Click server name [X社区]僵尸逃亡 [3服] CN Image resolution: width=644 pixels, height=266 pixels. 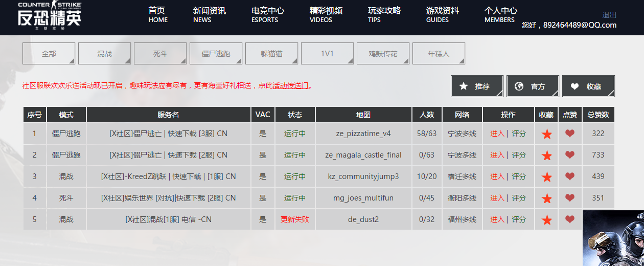[x=169, y=134]
